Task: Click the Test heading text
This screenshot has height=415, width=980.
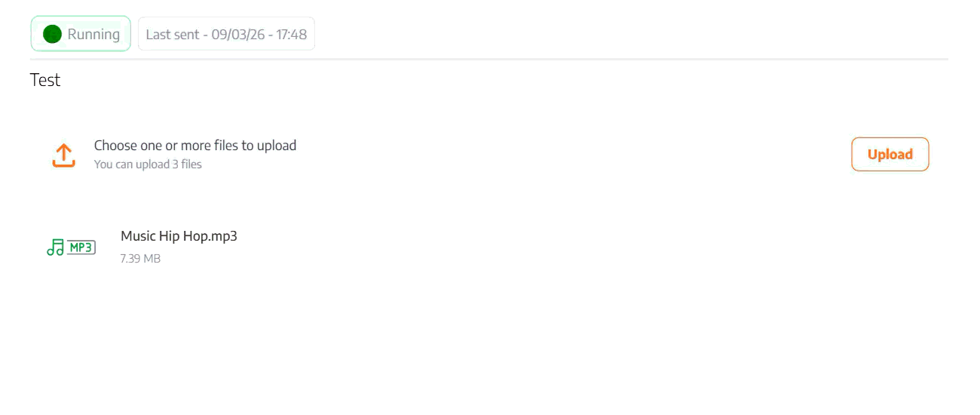Action: [45, 80]
